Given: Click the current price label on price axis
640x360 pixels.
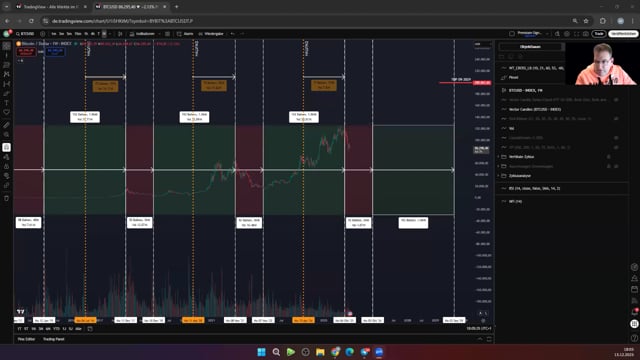Looking at the screenshot, I should point(481,150).
